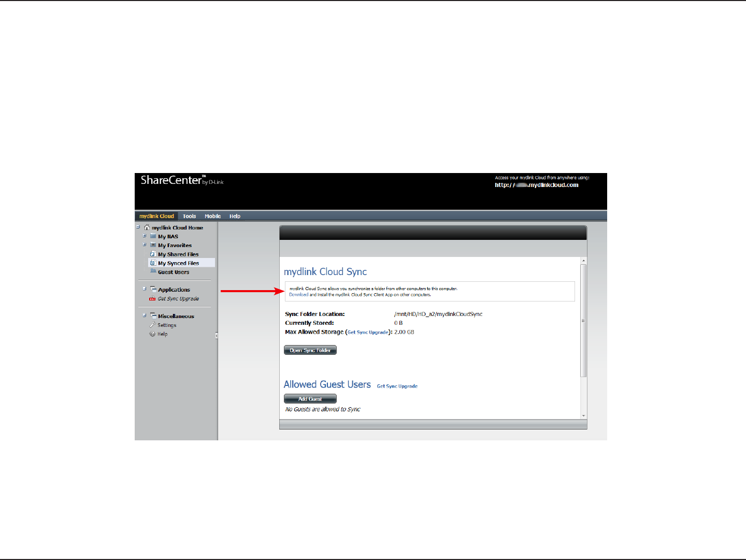Screen dimensions: 746x560
Task: Click the mydlink Cloud Home house icon
Action: [x=147, y=227]
